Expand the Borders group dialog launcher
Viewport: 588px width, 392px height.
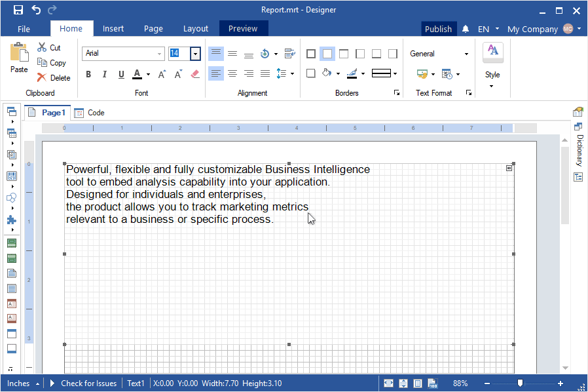tap(397, 92)
